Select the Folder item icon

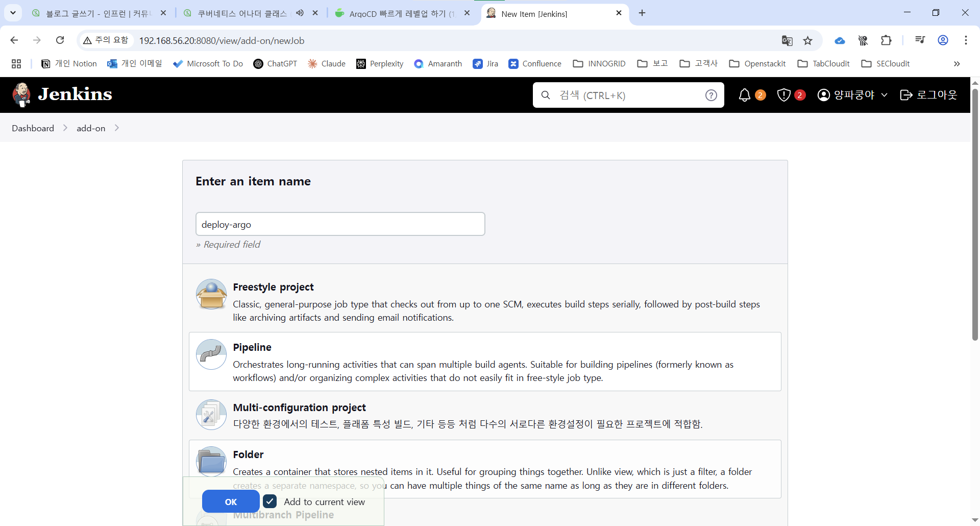tap(211, 462)
